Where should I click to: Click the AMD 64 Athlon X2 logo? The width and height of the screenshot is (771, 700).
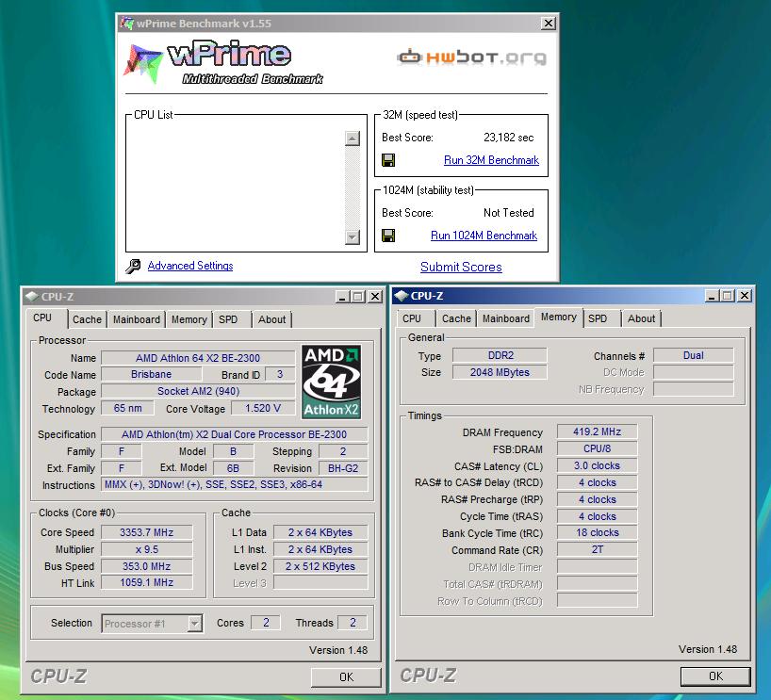tap(332, 382)
